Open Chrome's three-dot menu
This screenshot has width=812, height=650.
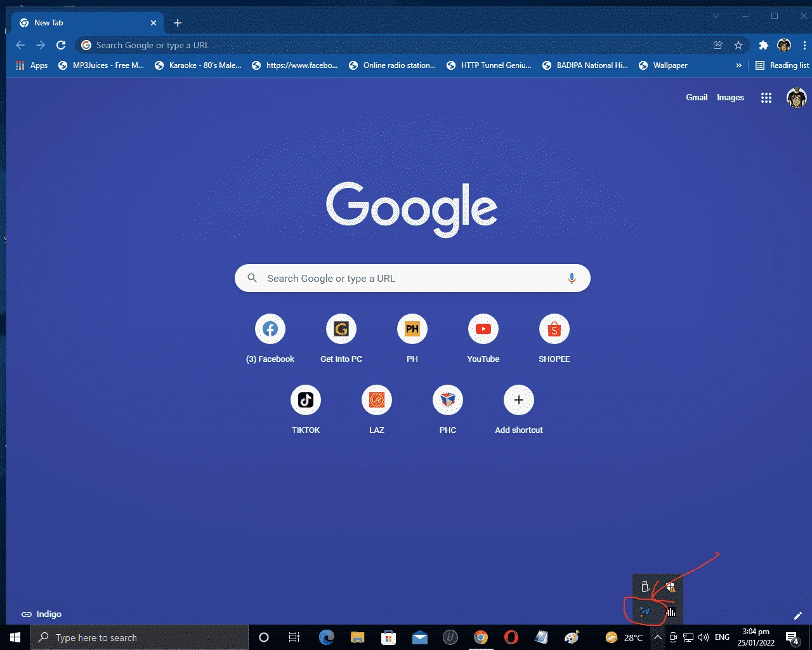(x=804, y=45)
